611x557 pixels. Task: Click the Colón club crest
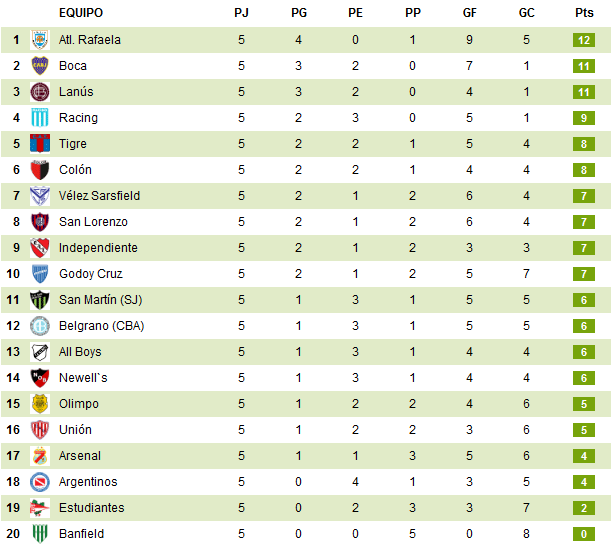40,170
